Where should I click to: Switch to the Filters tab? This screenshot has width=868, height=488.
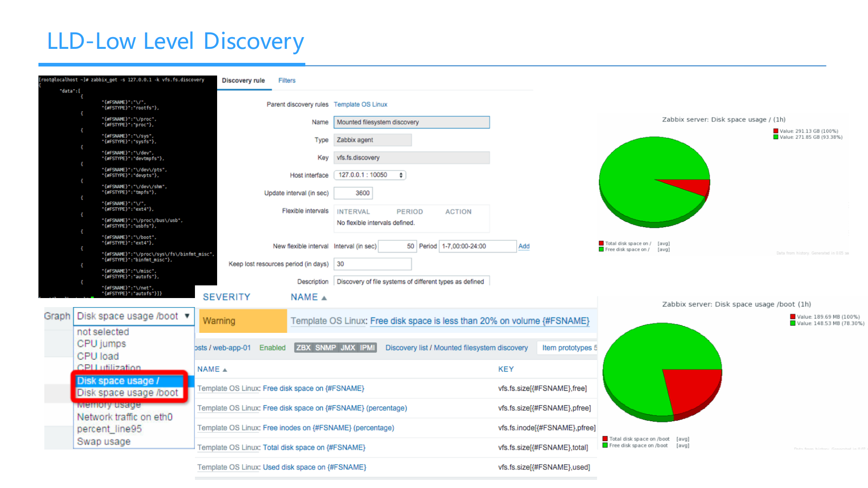point(287,81)
